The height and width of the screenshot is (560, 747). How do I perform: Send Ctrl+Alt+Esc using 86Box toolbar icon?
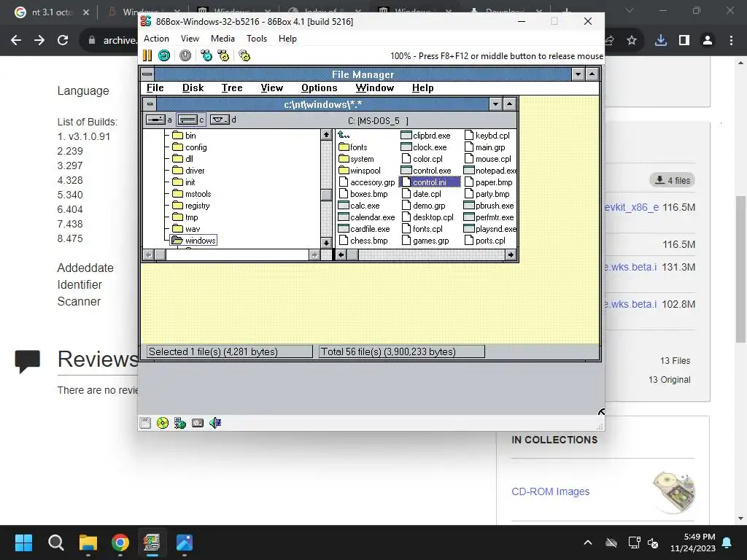223,55
